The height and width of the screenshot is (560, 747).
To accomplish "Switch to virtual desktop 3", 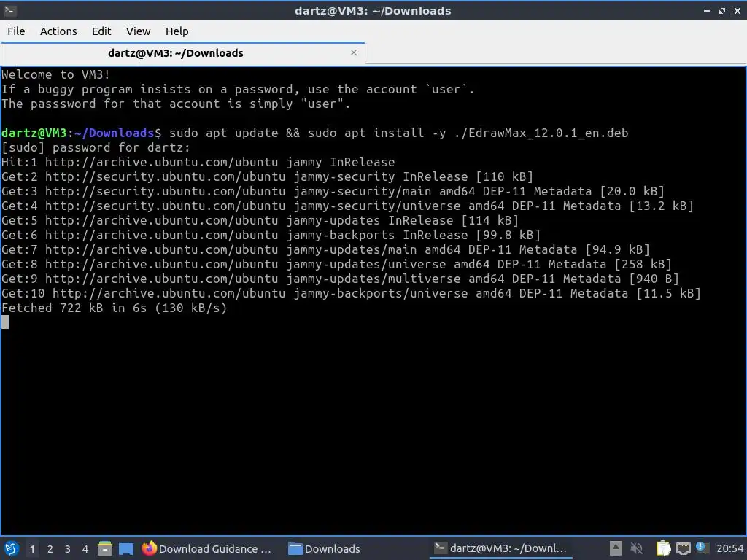I will pos(68,549).
